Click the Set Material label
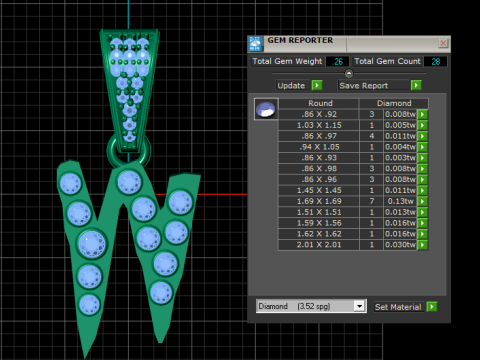Screen dimensions: 480x360 [x=398, y=307]
